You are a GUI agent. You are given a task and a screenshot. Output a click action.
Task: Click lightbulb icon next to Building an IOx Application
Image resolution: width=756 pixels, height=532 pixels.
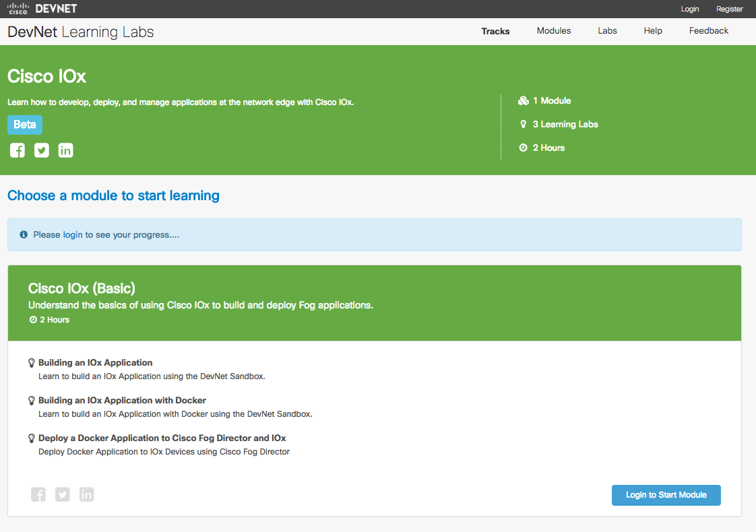click(x=32, y=363)
